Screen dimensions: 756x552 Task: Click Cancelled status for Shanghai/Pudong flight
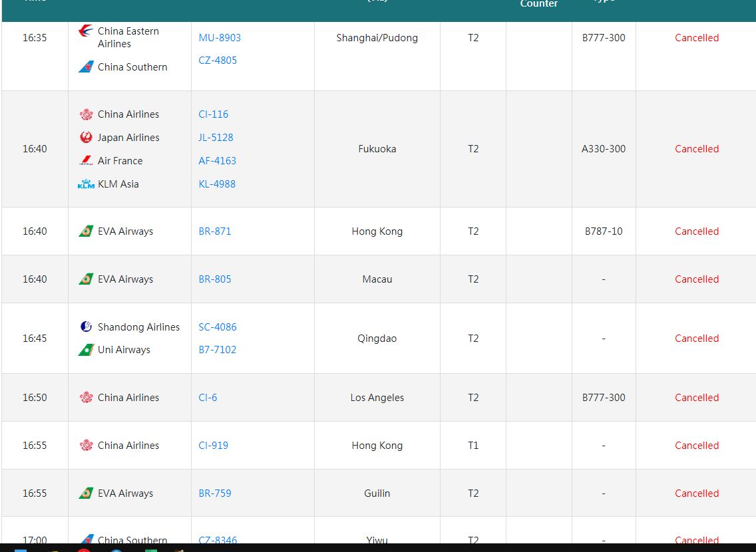[x=696, y=37]
